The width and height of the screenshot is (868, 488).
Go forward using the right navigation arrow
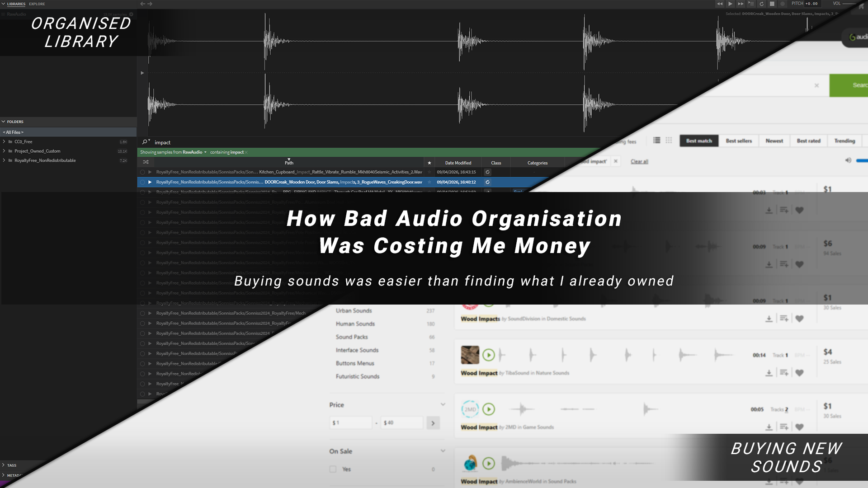point(150,4)
